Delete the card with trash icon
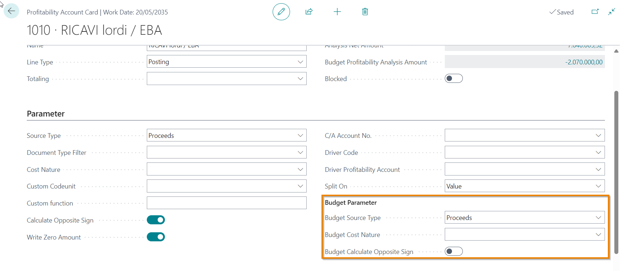The width and height of the screenshot is (644, 271). click(365, 12)
